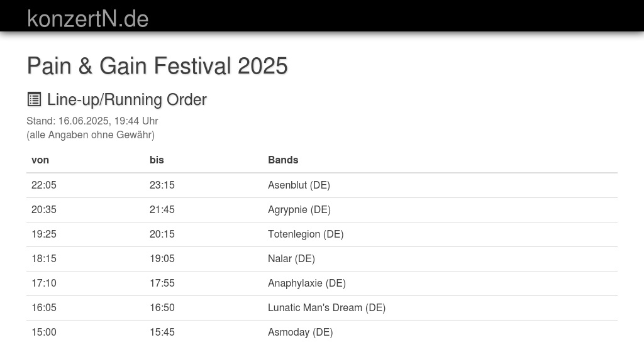Click the 23:15 end time cell
The height and width of the screenshot is (357, 644).
(162, 185)
